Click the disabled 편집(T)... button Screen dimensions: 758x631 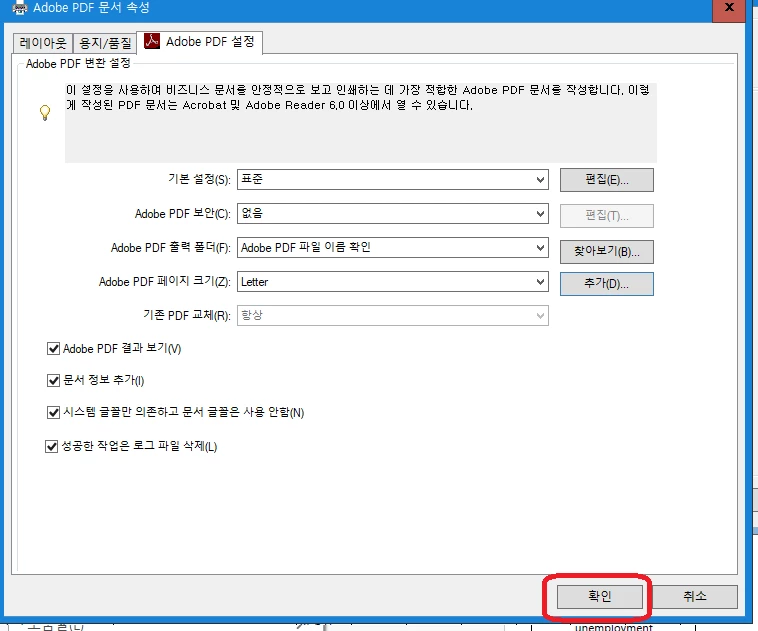607,216
